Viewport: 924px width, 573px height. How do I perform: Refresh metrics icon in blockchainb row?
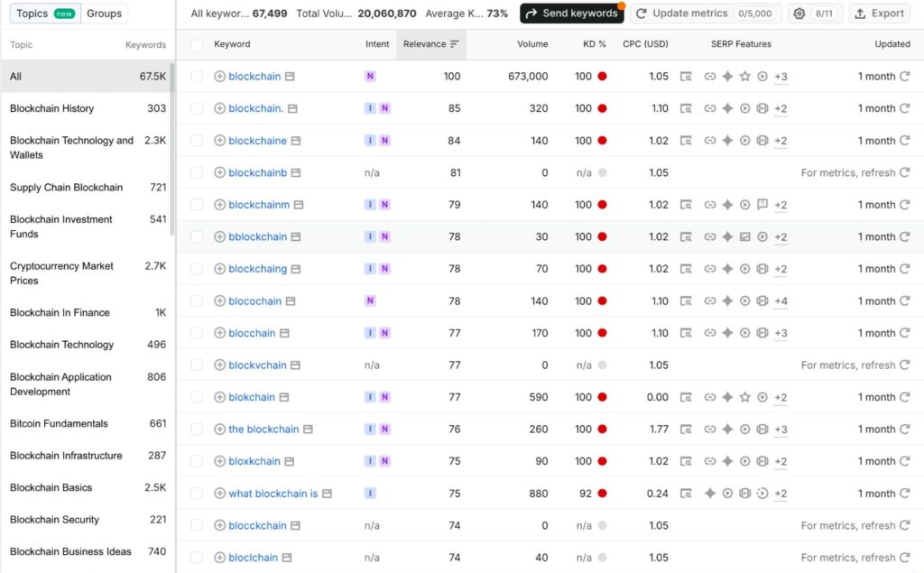(x=904, y=172)
